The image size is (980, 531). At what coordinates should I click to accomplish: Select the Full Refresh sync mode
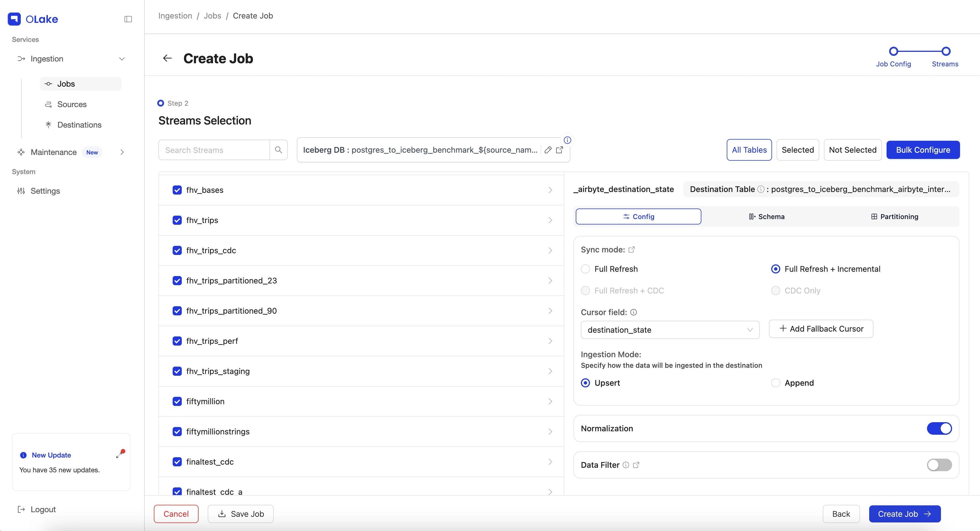point(585,269)
